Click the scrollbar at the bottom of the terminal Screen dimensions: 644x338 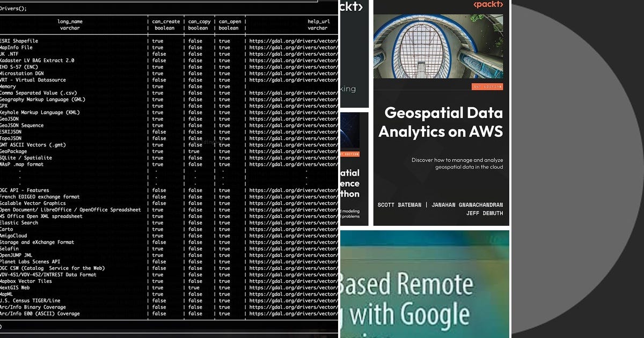point(161,335)
